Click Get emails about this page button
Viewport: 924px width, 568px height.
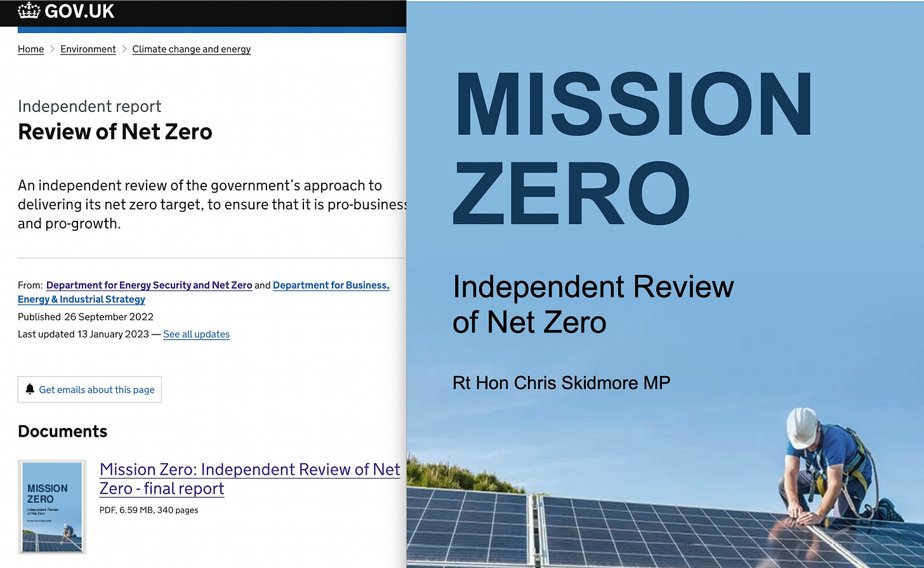(89, 390)
